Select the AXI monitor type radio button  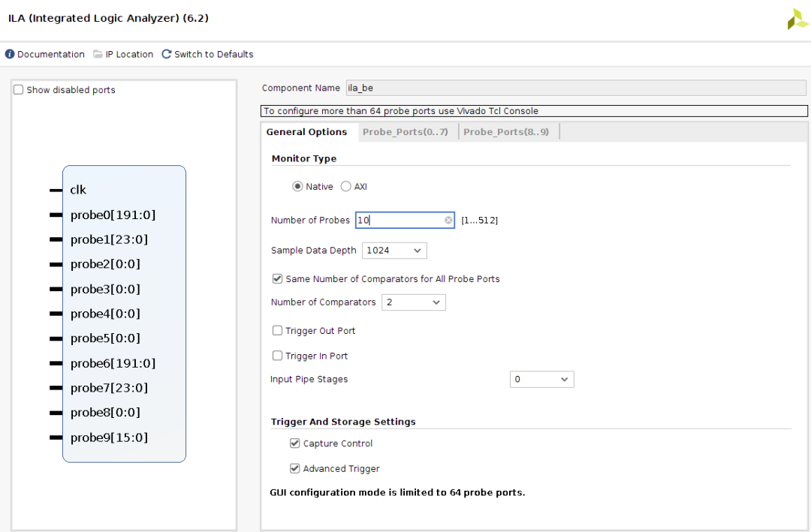point(346,187)
